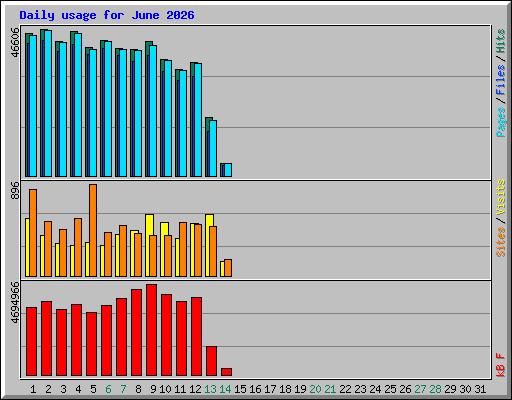Click day label 10 on the x-axis
The width and height of the screenshot is (512, 400).
pos(165,389)
